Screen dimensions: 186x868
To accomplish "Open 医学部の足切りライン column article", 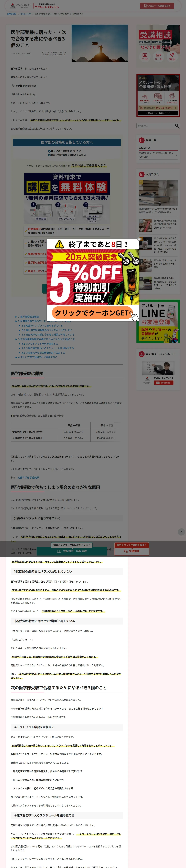I will (x=158, y=265).
